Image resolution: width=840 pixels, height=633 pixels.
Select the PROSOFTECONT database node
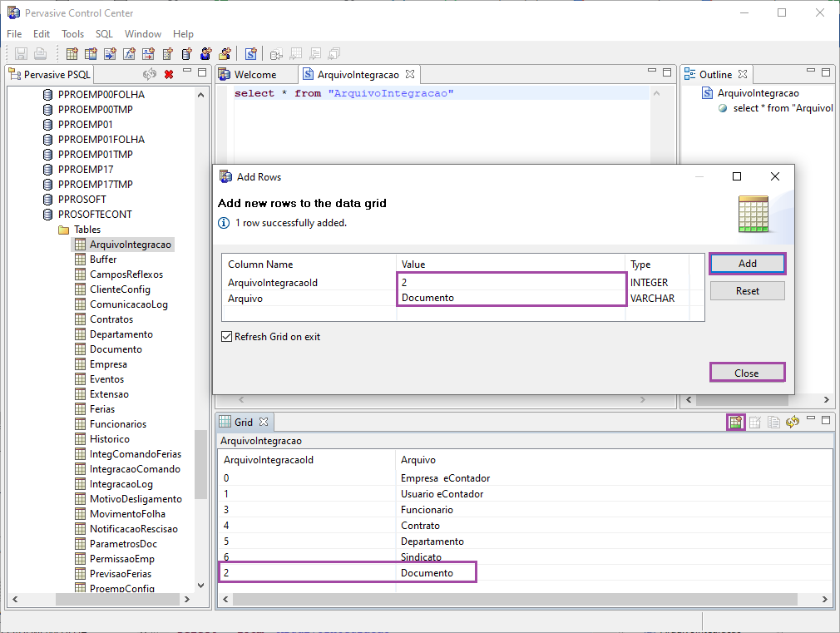click(95, 215)
